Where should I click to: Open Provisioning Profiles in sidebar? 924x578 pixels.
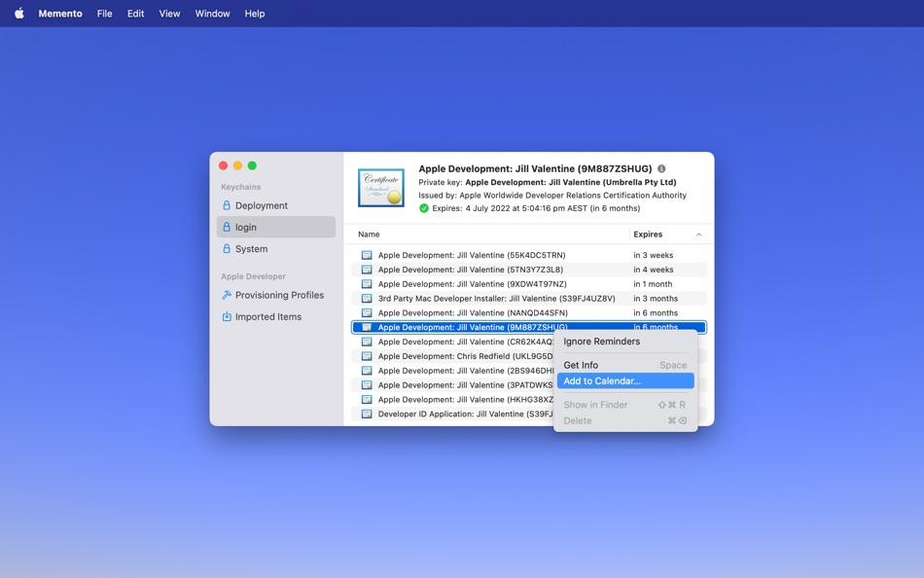pos(276,295)
